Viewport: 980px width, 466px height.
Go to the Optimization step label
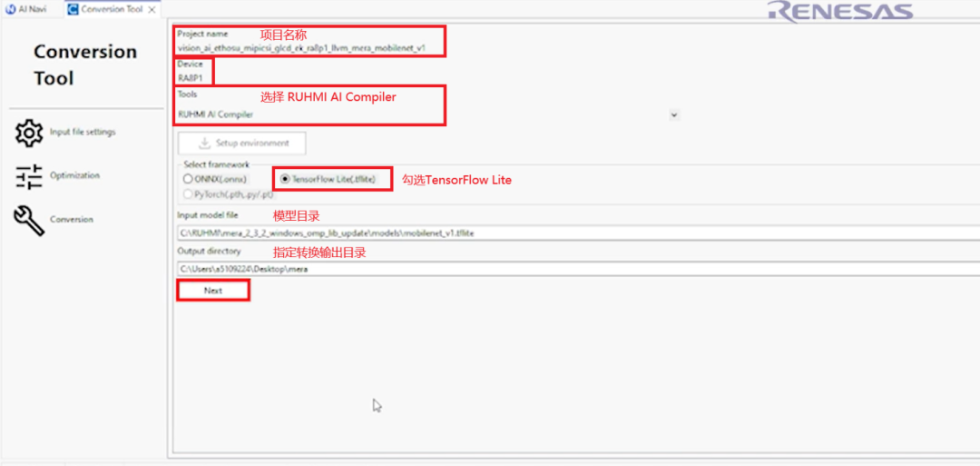74,176
